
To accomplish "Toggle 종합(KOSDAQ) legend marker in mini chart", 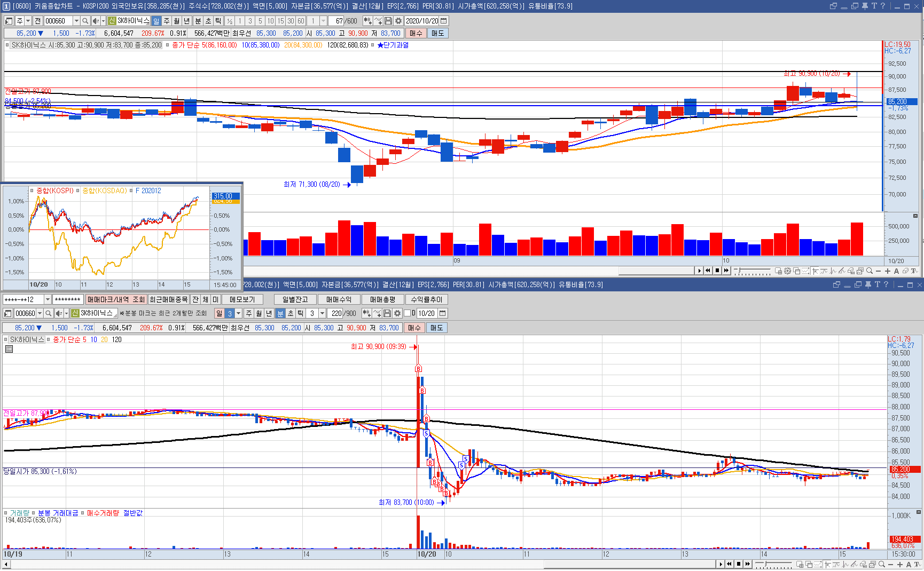I will tap(78, 191).
